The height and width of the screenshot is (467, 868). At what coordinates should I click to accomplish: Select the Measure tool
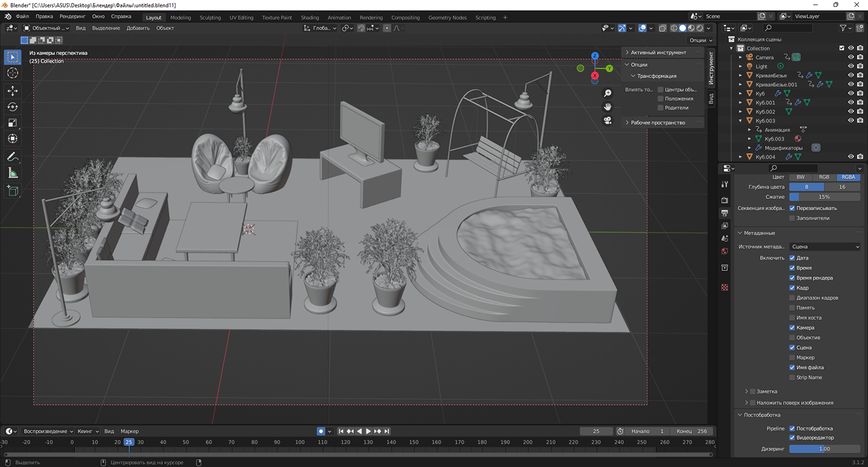click(12, 173)
